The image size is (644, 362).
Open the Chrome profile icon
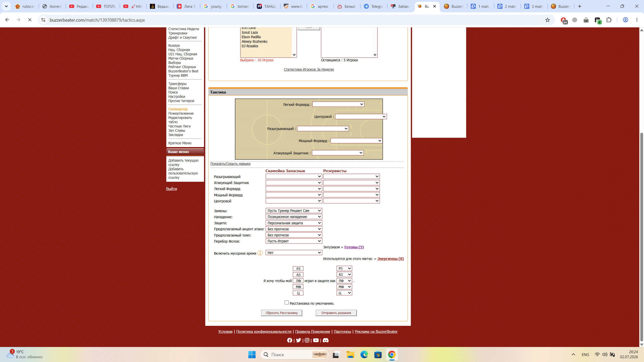point(625,20)
